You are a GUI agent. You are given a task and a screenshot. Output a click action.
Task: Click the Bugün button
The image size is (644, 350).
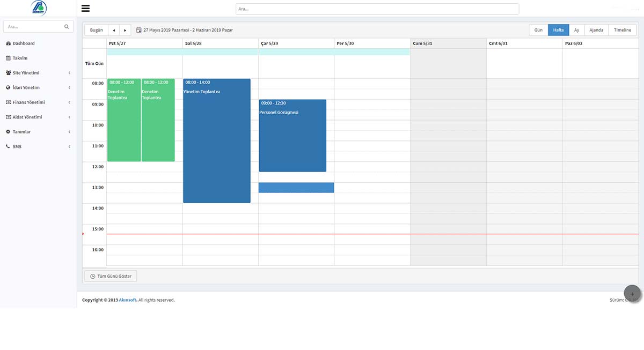(96, 30)
